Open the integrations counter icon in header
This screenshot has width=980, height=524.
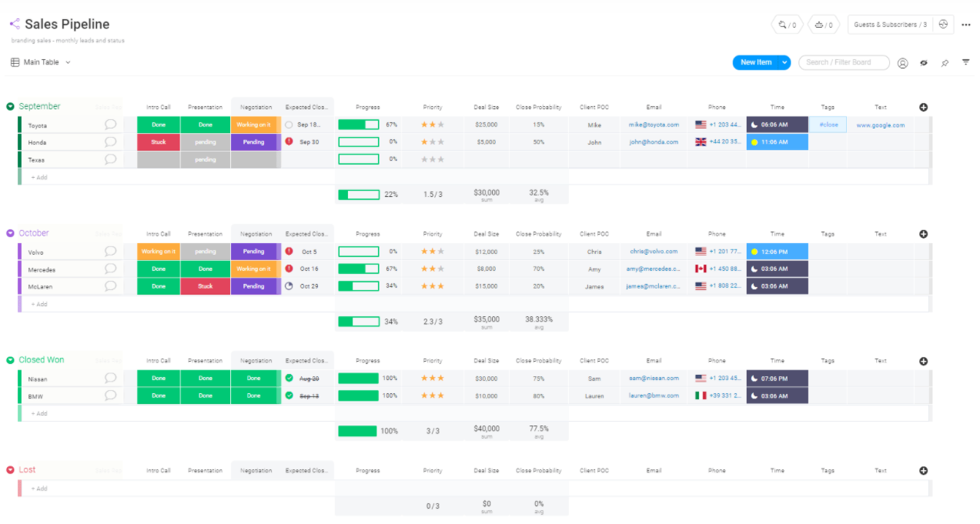787,25
